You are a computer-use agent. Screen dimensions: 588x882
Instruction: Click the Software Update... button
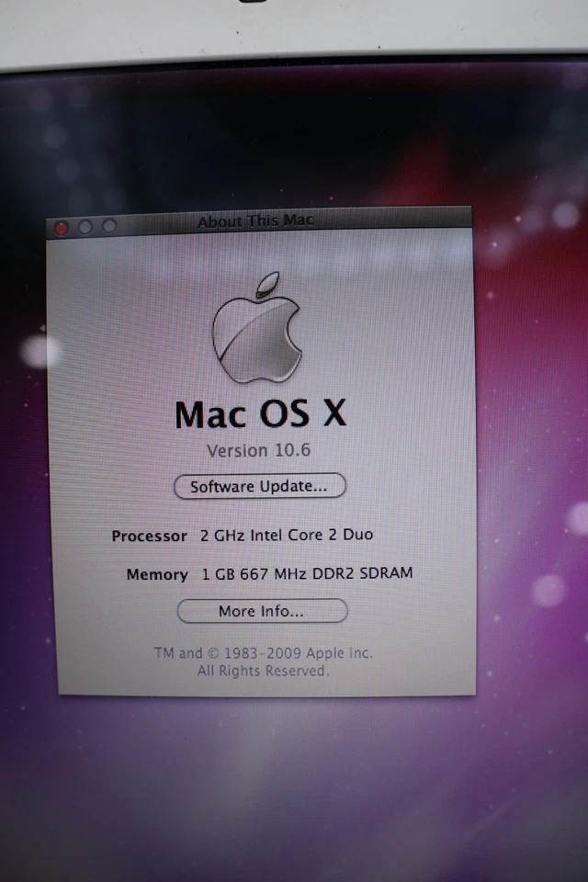pyautogui.click(x=259, y=486)
